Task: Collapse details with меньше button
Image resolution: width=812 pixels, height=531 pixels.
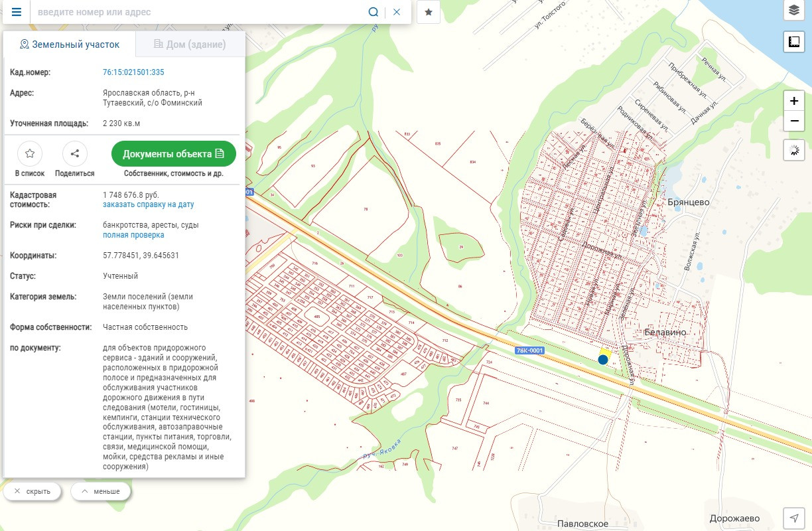Action: point(101,491)
